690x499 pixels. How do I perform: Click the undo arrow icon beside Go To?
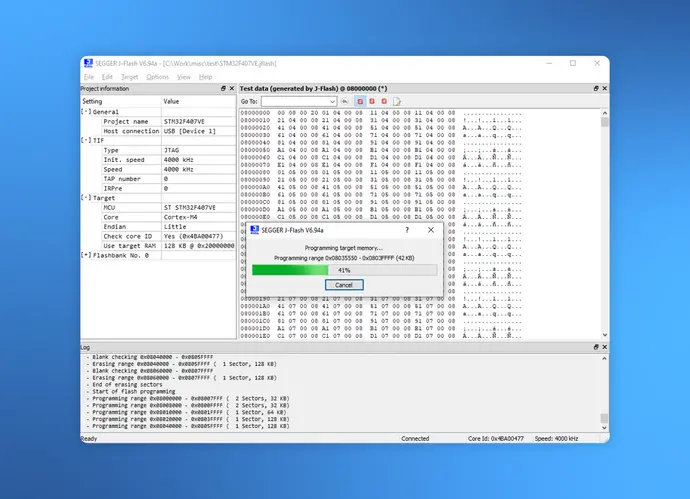345,101
